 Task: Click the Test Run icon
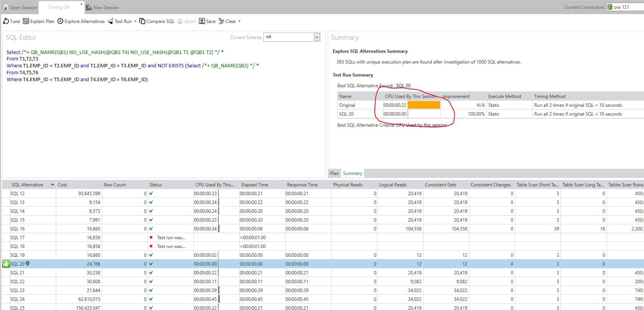click(111, 21)
